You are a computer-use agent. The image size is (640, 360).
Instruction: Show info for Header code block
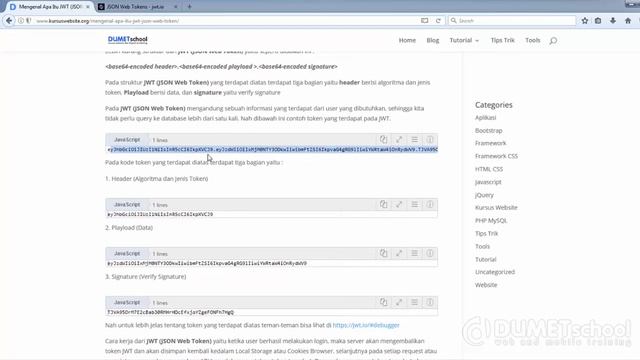tap(430, 204)
